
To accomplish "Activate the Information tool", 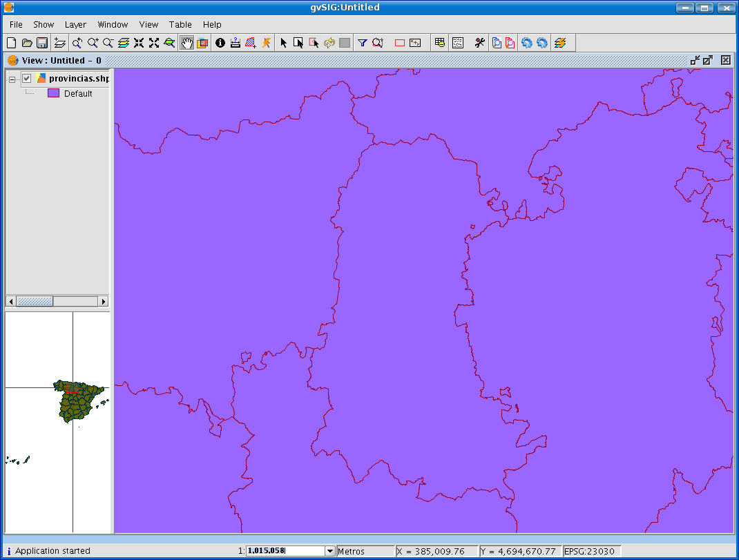I will [x=220, y=43].
